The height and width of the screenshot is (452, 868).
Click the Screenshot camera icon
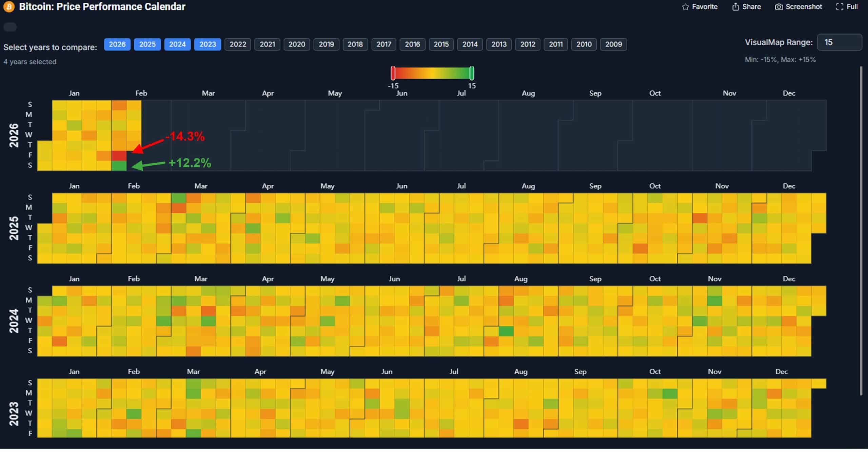point(779,7)
